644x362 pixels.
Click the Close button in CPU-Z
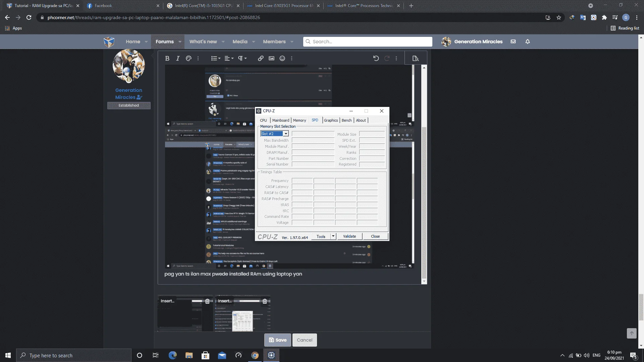[x=375, y=236]
